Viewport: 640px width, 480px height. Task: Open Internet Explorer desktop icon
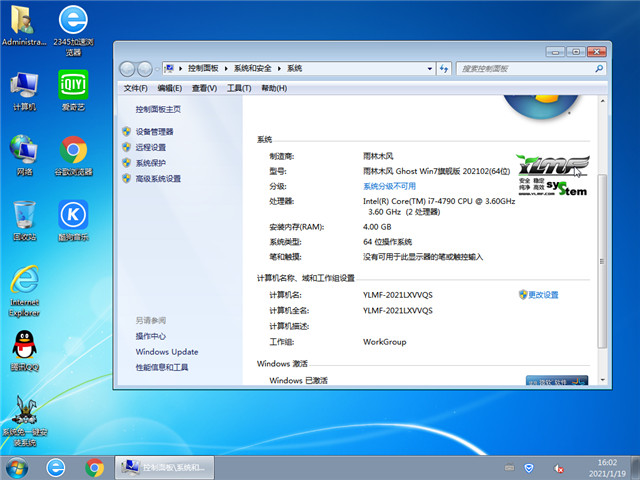pyautogui.click(x=24, y=291)
